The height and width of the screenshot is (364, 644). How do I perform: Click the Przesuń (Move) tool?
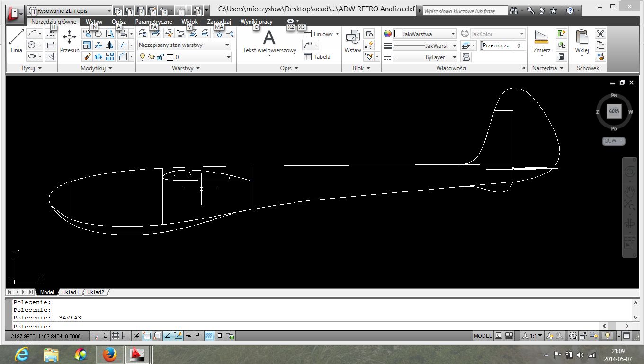tap(70, 41)
